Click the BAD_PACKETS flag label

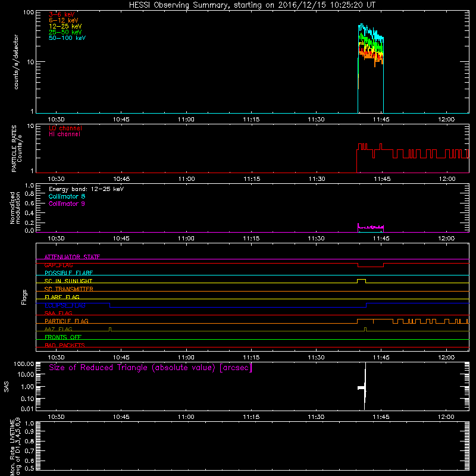point(65,345)
